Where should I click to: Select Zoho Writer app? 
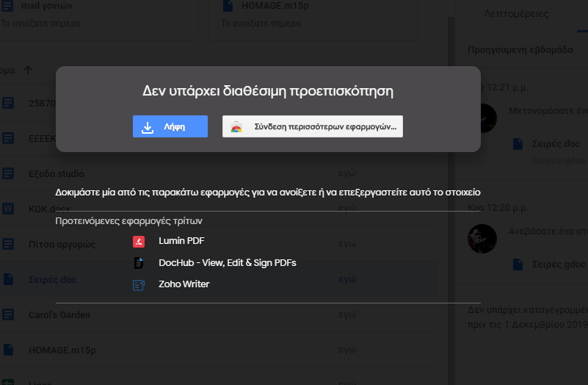point(184,284)
